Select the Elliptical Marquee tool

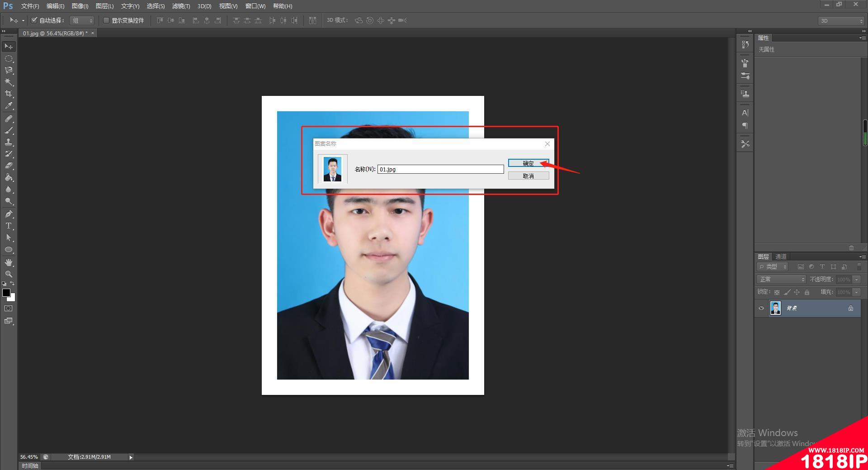9,59
